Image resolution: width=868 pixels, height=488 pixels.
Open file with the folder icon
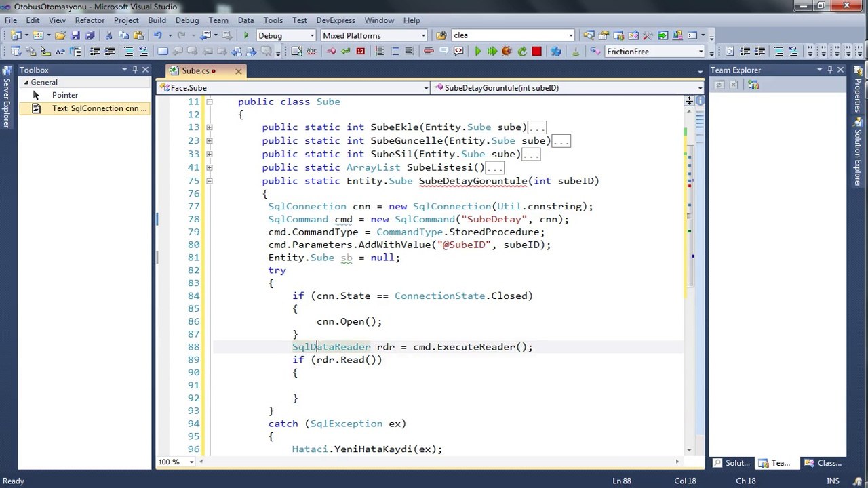point(60,35)
